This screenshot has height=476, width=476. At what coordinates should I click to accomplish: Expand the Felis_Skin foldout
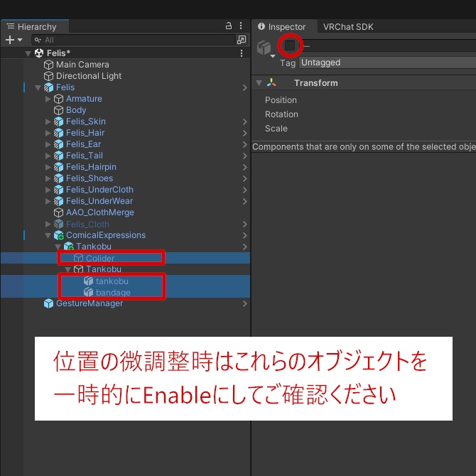click(48, 121)
